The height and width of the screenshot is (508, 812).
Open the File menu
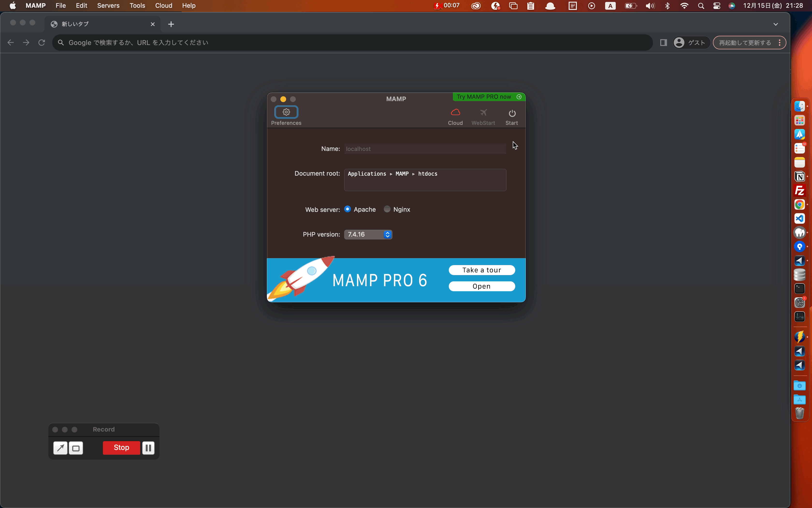tap(61, 6)
